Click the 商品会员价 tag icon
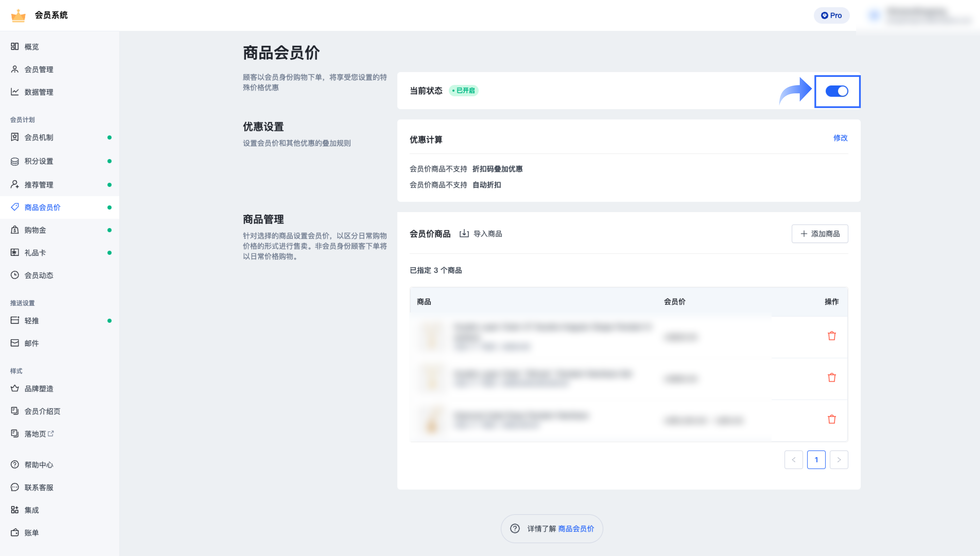Image resolution: width=980 pixels, height=556 pixels. (15, 207)
